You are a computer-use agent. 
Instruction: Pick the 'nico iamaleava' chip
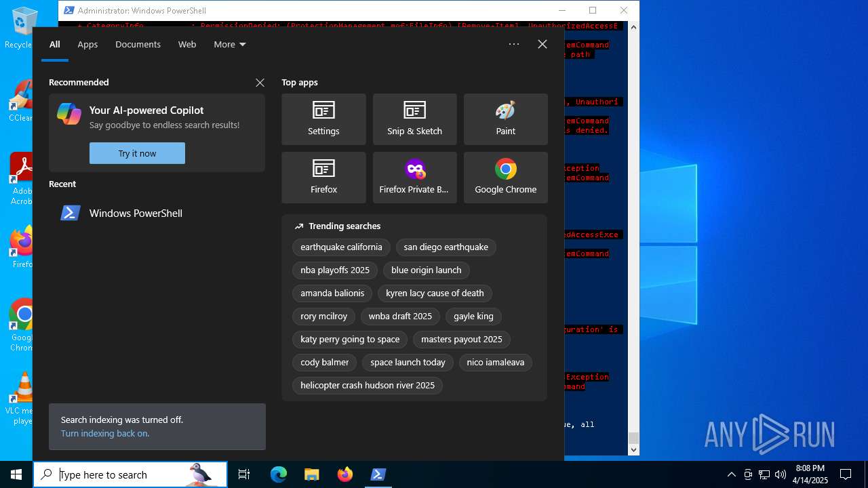click(496, 363)
